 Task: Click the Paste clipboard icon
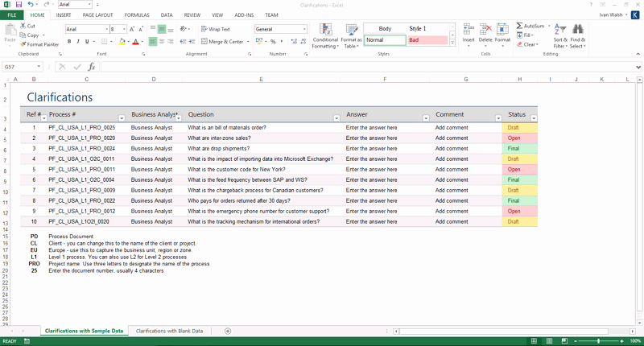click(x=10, y=30)
